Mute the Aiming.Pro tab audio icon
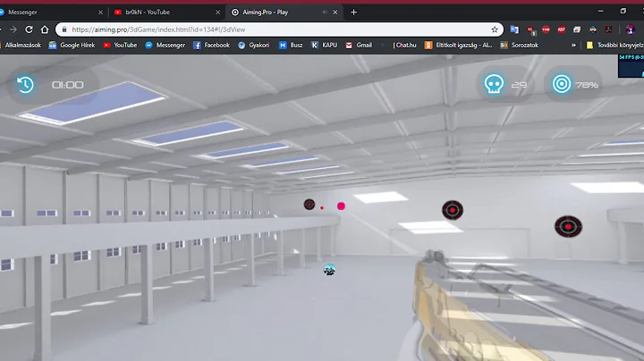 325,13
